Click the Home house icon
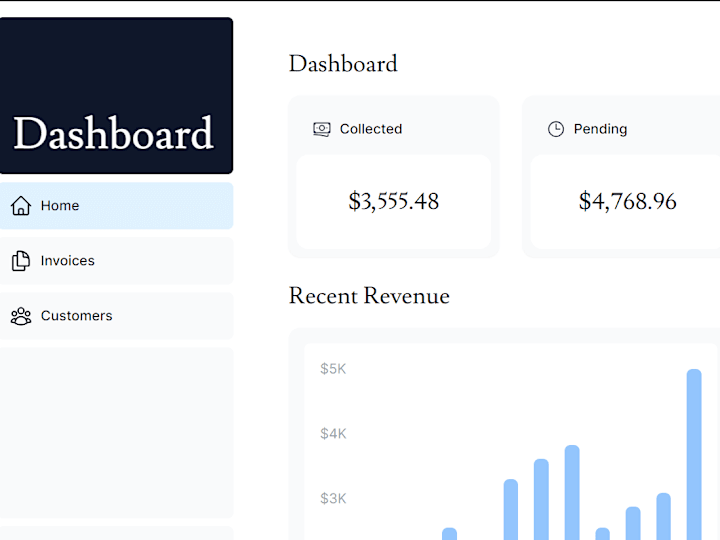The image size is (720, 540). (21, 205)
